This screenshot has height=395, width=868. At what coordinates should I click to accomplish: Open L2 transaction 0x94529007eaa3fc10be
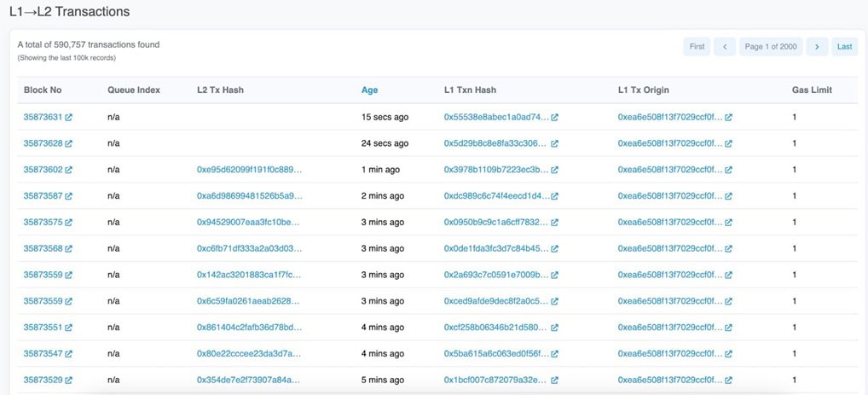coord(248,222)
